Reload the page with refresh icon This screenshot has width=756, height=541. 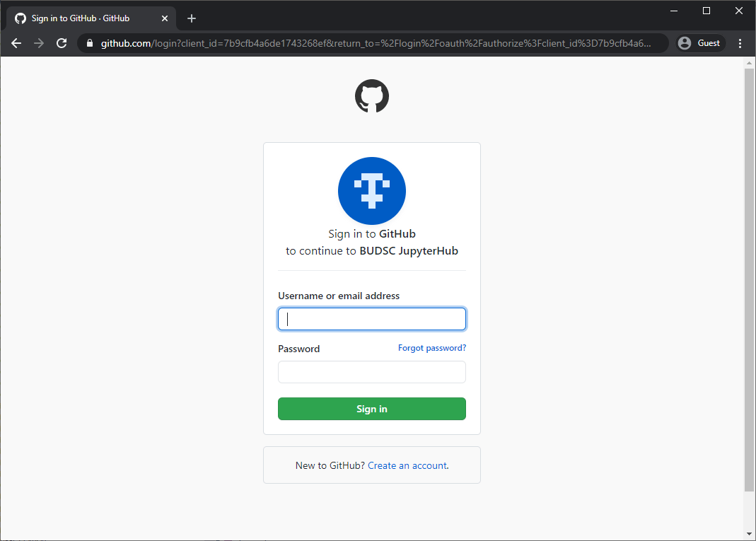click(62, 43)
